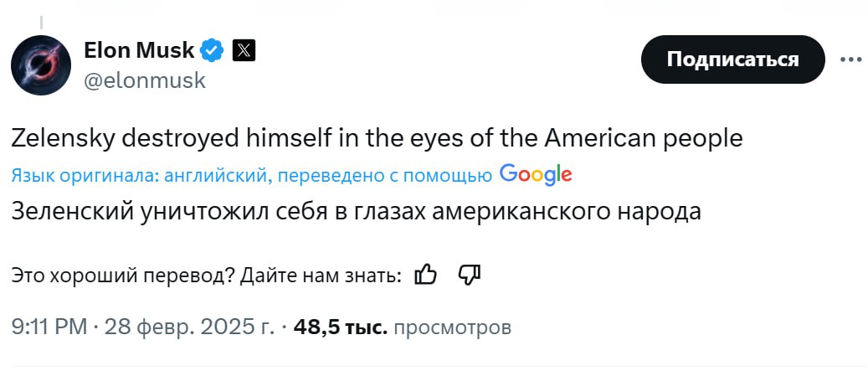Click the 48,5 тыс. views count

point(340,327)
